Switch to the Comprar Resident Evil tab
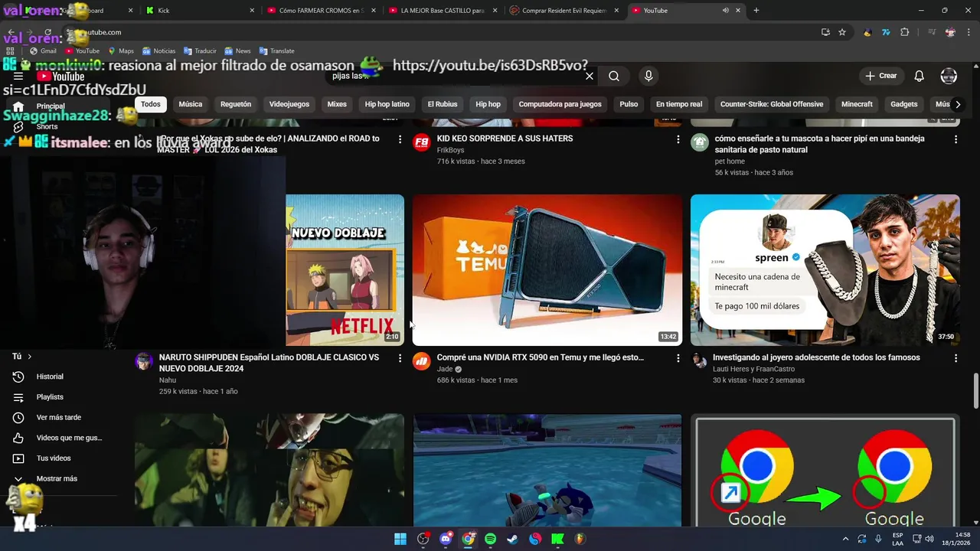The width and height of the screenshot is (980, 551). [x=564, y=11]
